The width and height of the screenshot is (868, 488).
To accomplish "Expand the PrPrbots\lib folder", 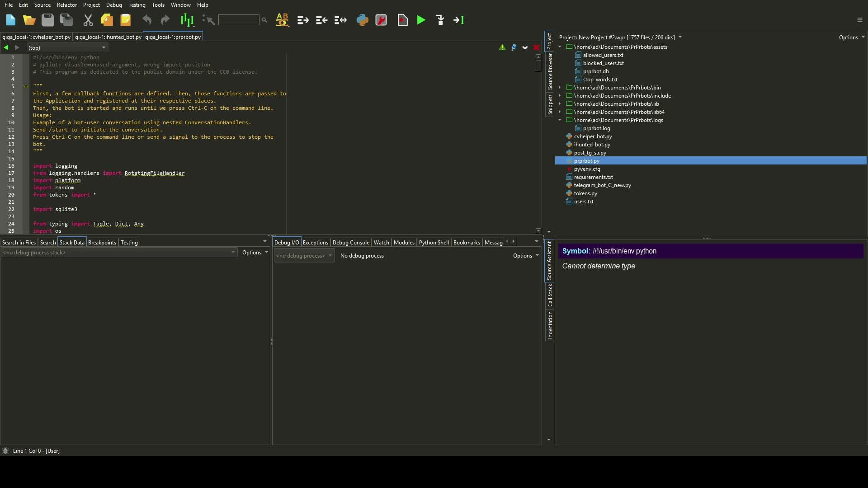I will (560, 104).
